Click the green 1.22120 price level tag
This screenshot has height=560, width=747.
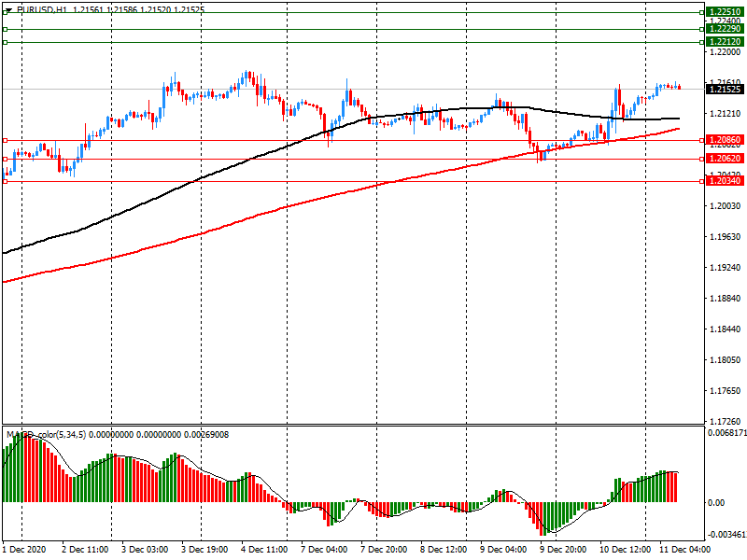click(x=726, y=42)
